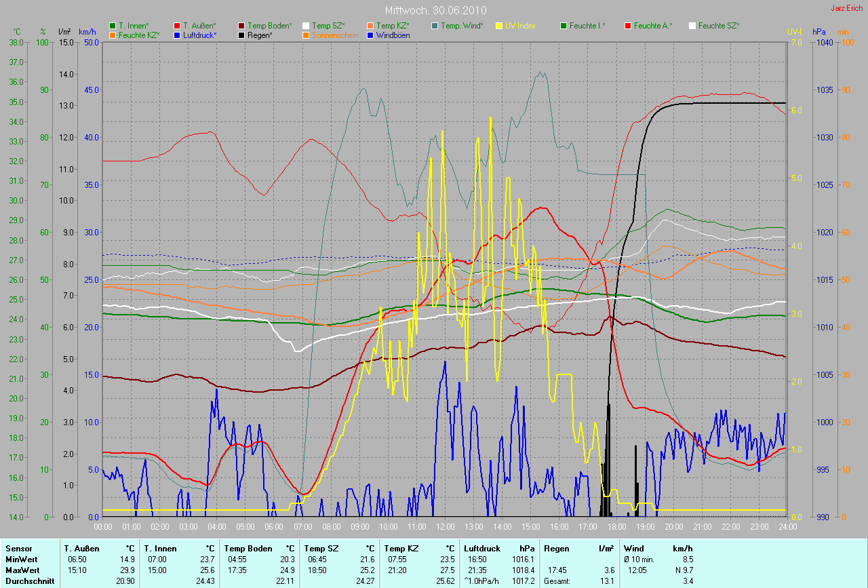Screen dimensions: 868x588
Task: Click the Luftdruck column header in table
Action: (x=481, y=548)
